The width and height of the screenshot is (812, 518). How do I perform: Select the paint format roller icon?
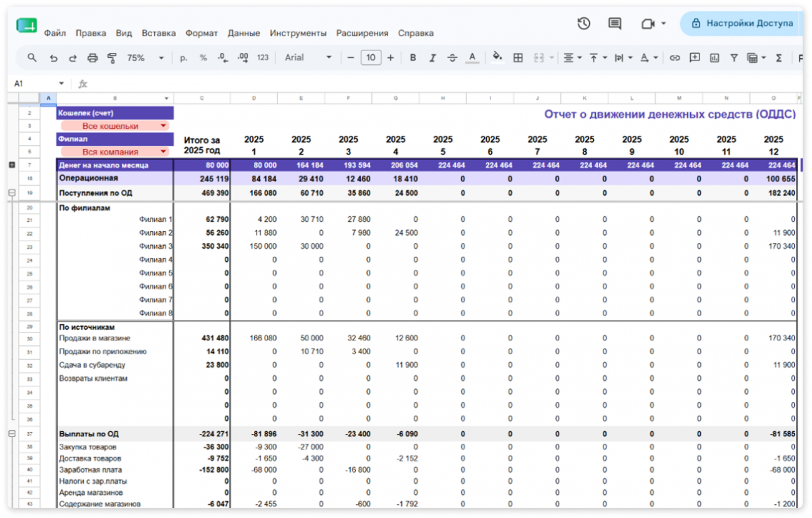click(112, 58)
